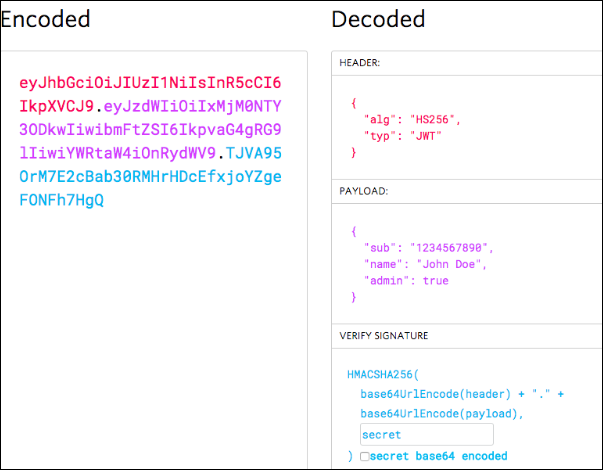
Task: Select the HEADER section label
Action: coord(359,63)
